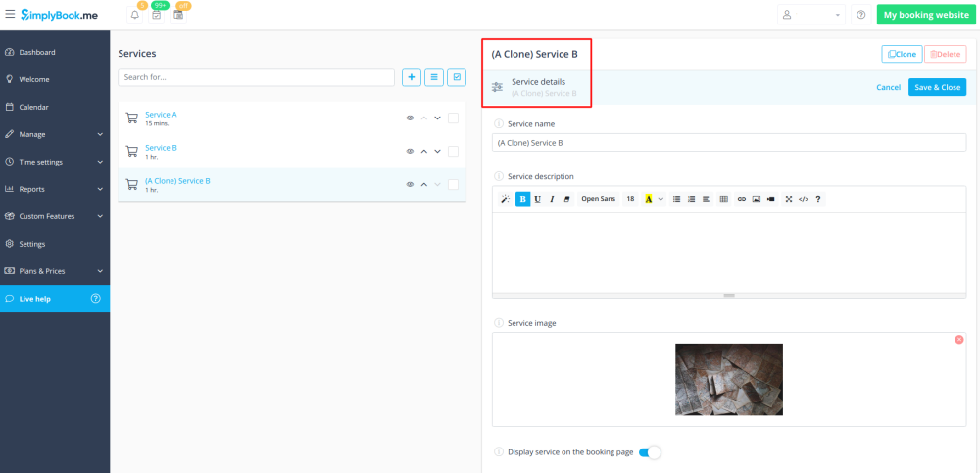This screenshot has height=473, width=980.
Task: Toggle visibility eye icon for Service B
Action: click(x=411, y=152)
